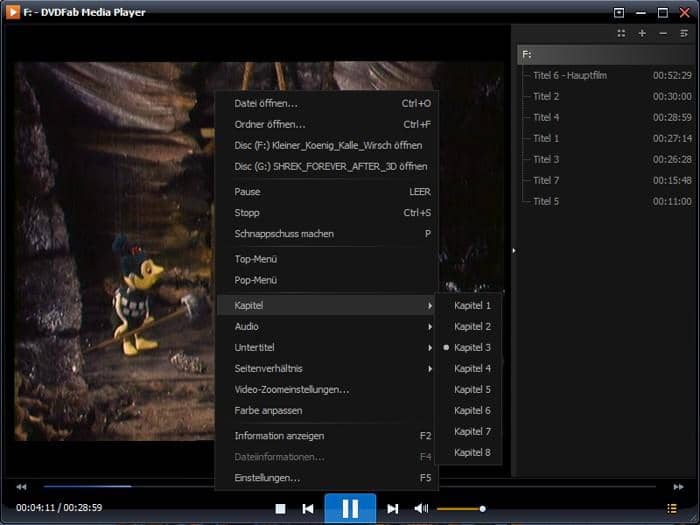Choose Farbe anpassen menu entry
The image size is (700, 525).
click(x=326, y=411)
